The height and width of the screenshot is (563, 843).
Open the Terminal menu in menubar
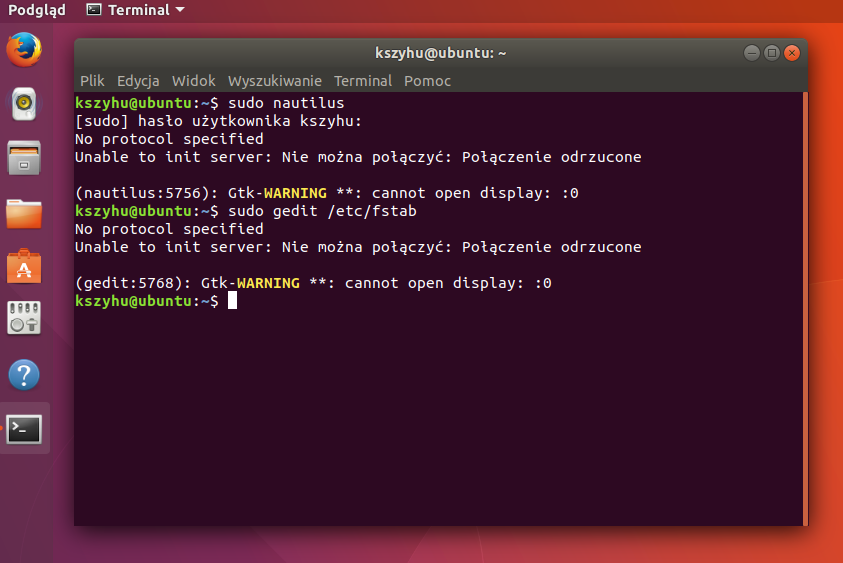(363, 81)
